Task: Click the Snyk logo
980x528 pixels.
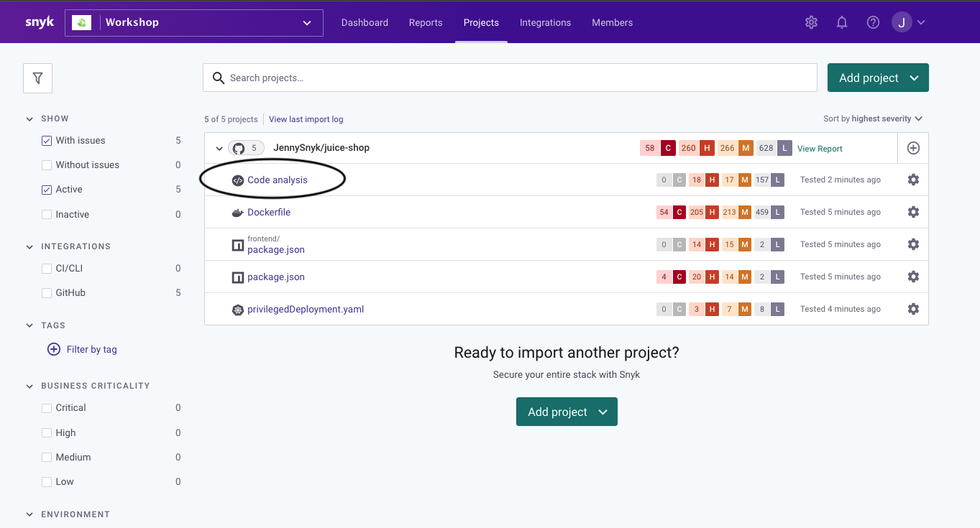Action: [x=40, y=22]
